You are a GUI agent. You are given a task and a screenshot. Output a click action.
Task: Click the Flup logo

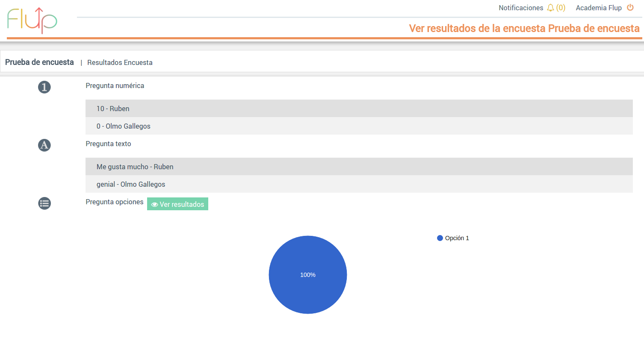(x=32, y=20)
